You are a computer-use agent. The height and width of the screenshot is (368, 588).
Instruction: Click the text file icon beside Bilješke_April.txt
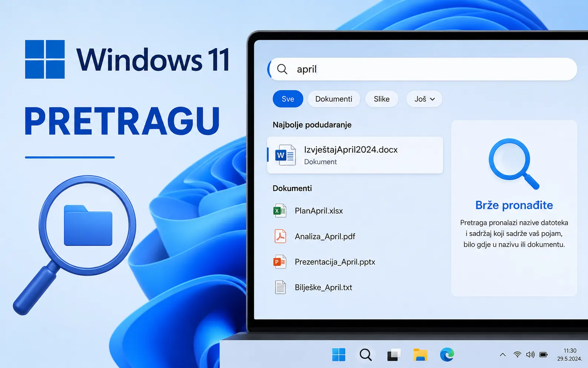coord(280,287)
